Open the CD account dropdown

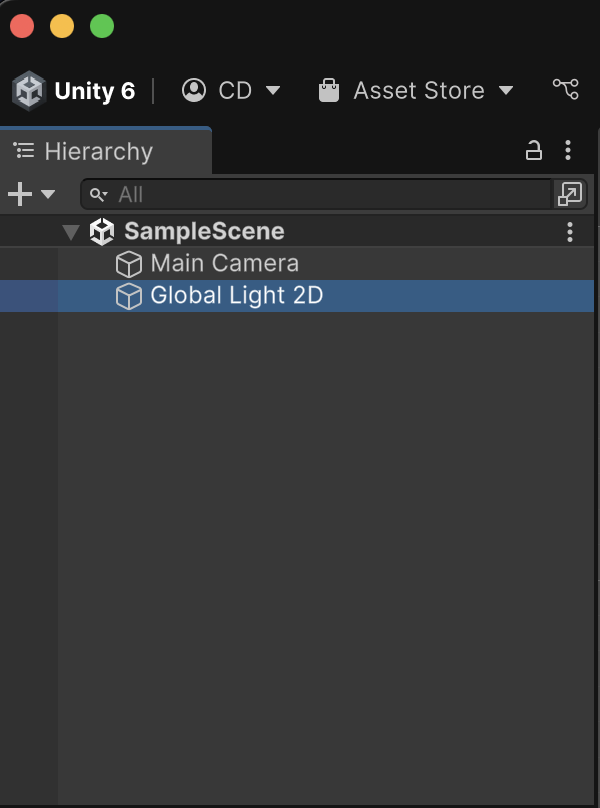(231, 91)
